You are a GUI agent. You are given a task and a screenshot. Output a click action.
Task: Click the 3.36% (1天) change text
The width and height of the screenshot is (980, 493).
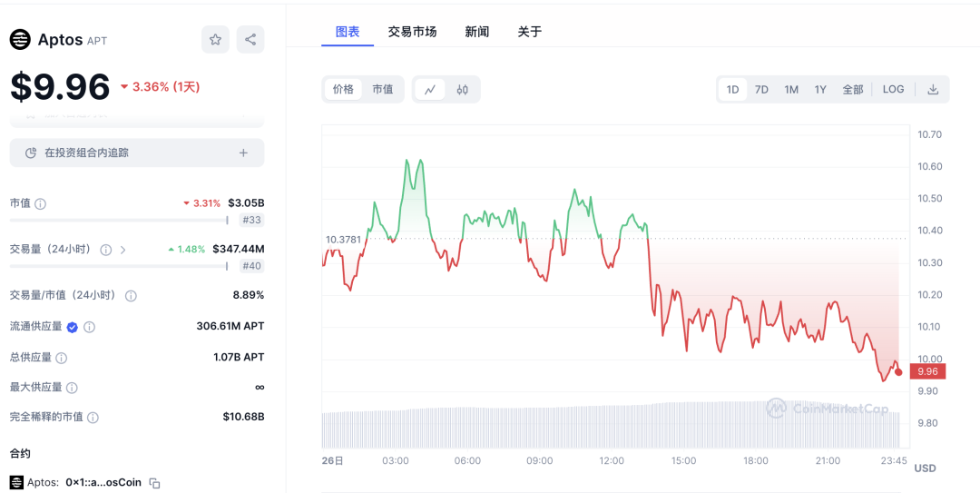click(x=160, y=87)
